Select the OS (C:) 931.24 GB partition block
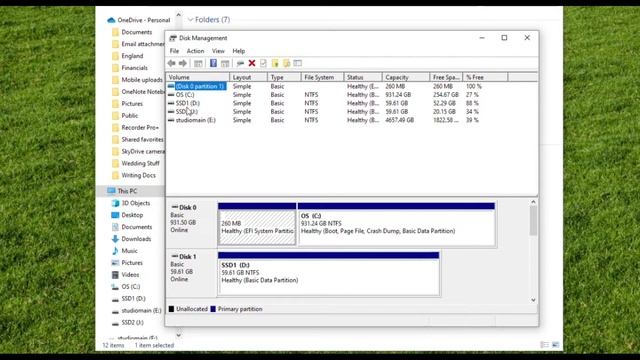Viewport: 640px width, 360px height. click(396, 224)
